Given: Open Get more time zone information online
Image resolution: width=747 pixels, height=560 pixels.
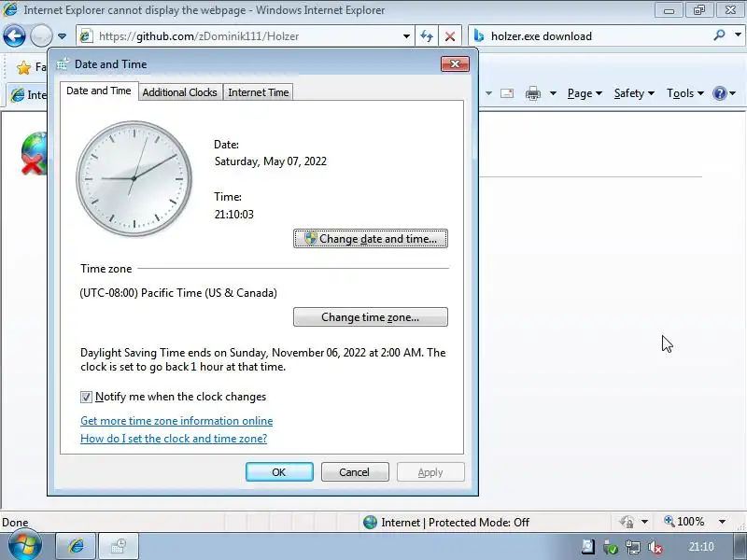Looking at the screenshot, I should (176, 421).
